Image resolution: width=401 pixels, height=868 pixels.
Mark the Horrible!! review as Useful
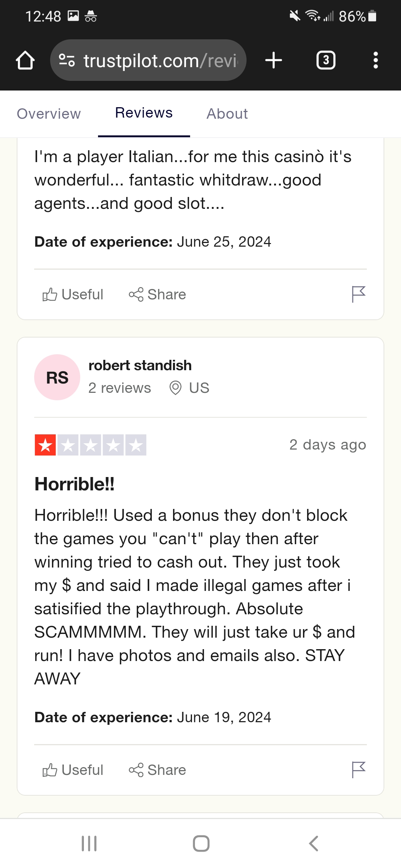click(x=73, y=770)
